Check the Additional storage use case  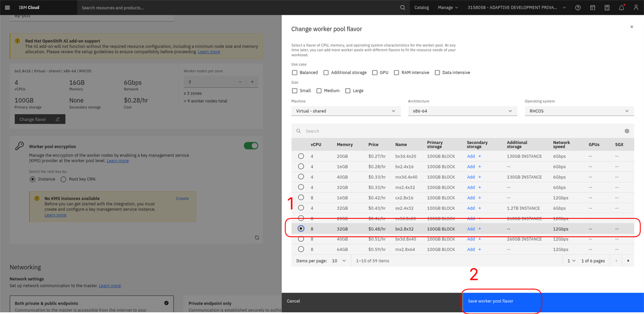(x=326, y=72)
